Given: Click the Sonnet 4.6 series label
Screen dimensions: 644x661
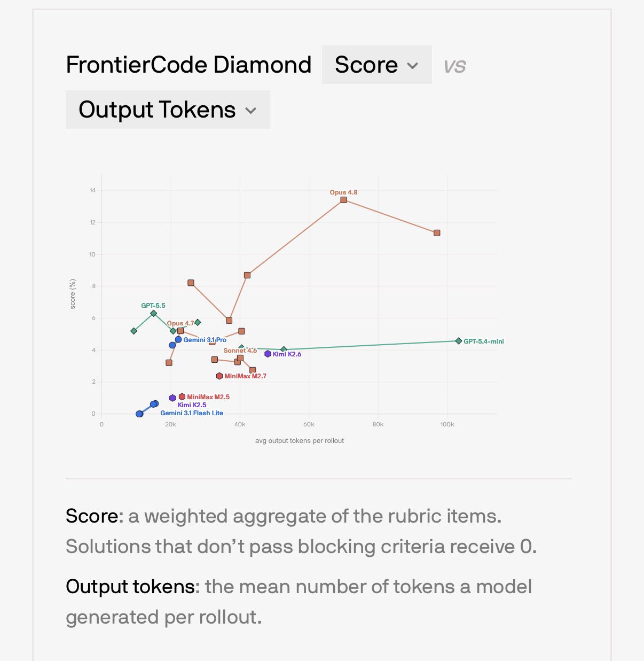Looking at the screenshot, I should pyautogui.click(x=240, y=351).
